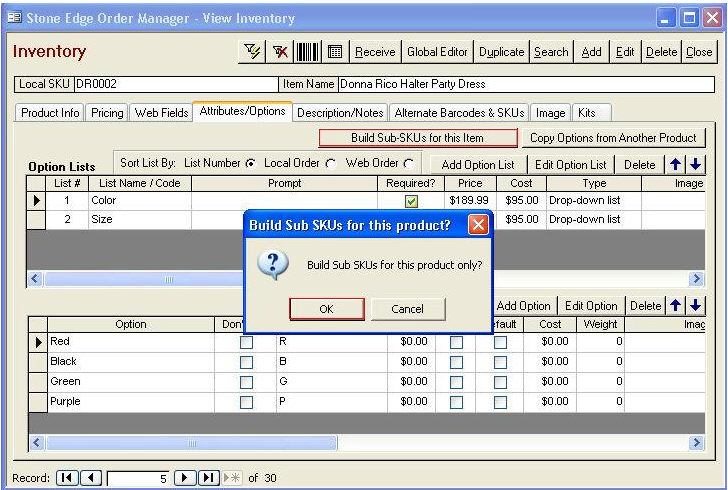The height and width of the screenshot is (490, 728).
Task: Click the Search toolbar button
Action: (551, 52)
